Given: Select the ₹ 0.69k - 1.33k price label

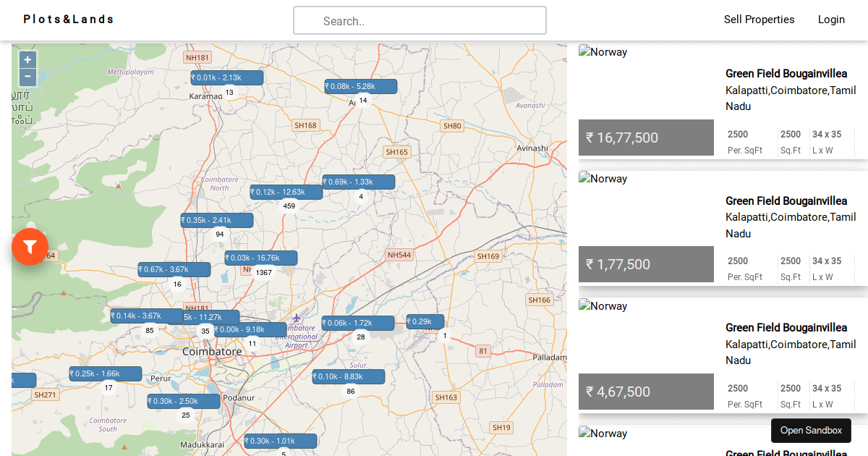Looking at the screenshot, I should click(x=359, y=182).
